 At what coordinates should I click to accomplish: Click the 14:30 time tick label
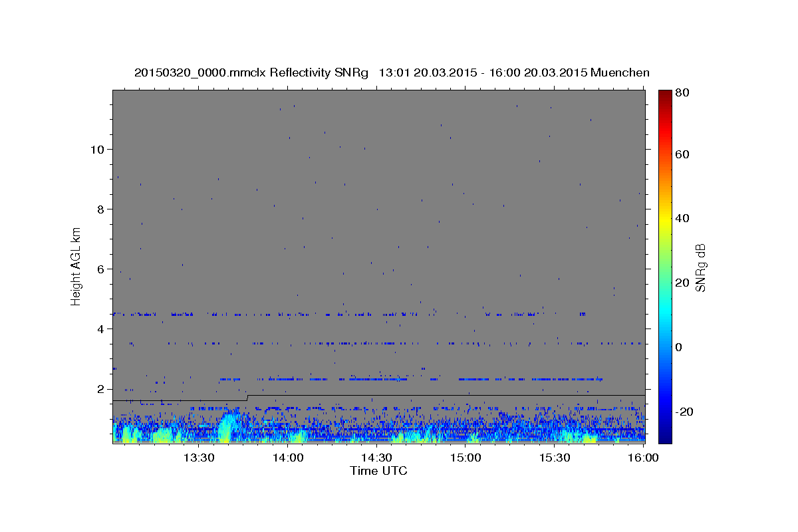pos(376,458)
